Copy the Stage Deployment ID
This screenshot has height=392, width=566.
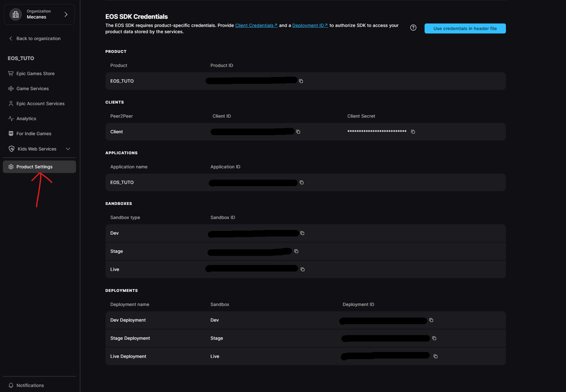point(434,338)
